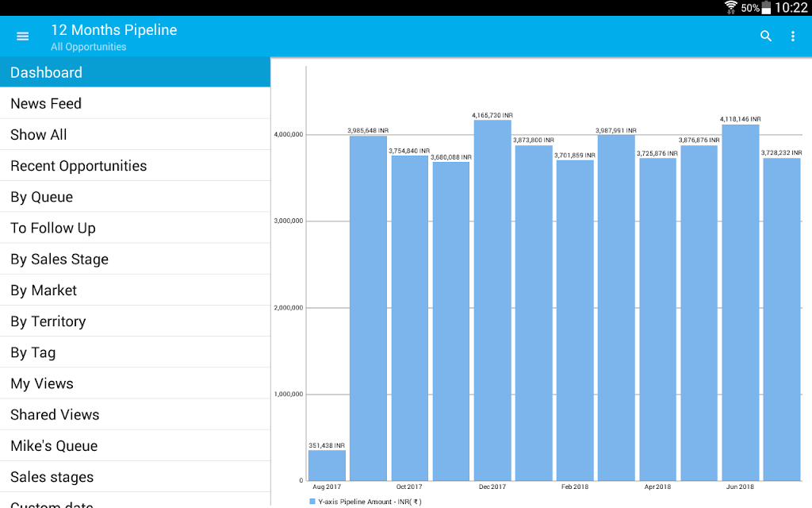Tap the search magnifier icon
Screen dimensions: 812x508
(765, 37)
